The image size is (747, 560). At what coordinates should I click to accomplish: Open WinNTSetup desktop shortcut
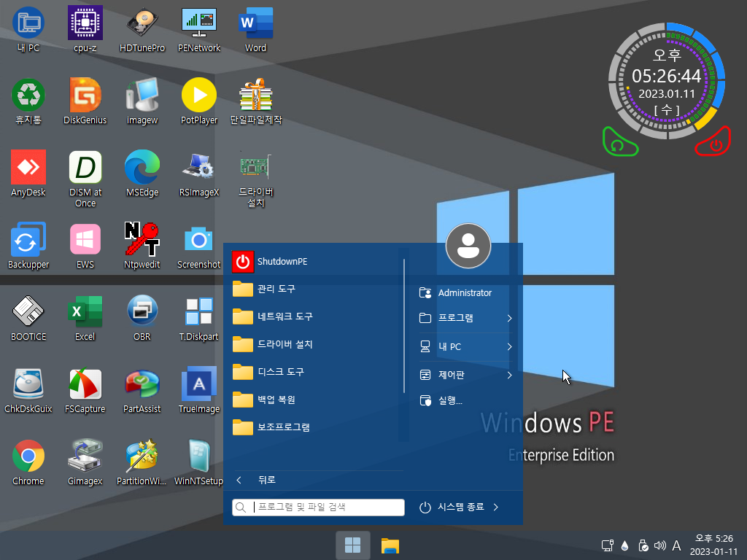tap(198, 462)
